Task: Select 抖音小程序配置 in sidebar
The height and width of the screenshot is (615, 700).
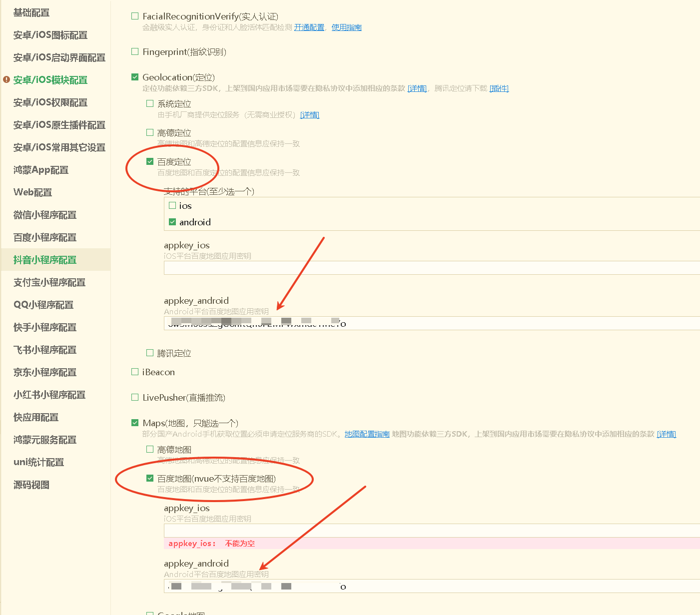Action: [x=45, y=260]
